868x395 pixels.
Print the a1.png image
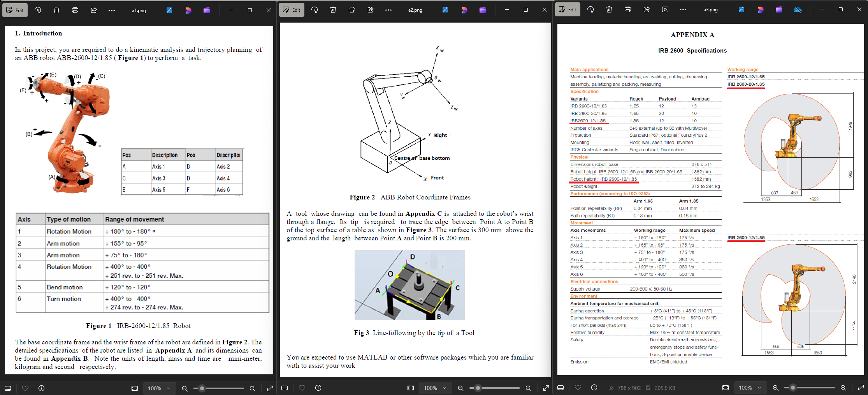pos(75,10)
